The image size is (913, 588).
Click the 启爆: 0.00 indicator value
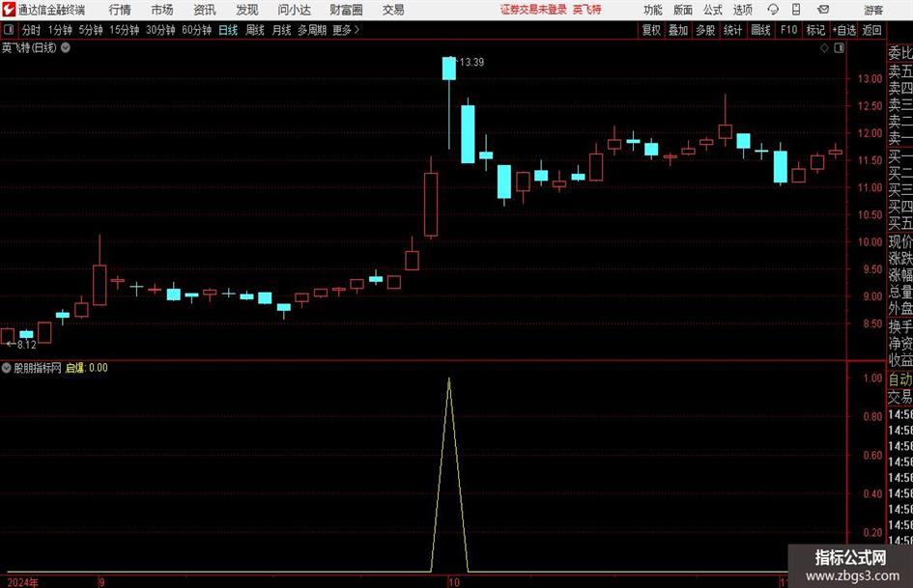pos(87,368)
